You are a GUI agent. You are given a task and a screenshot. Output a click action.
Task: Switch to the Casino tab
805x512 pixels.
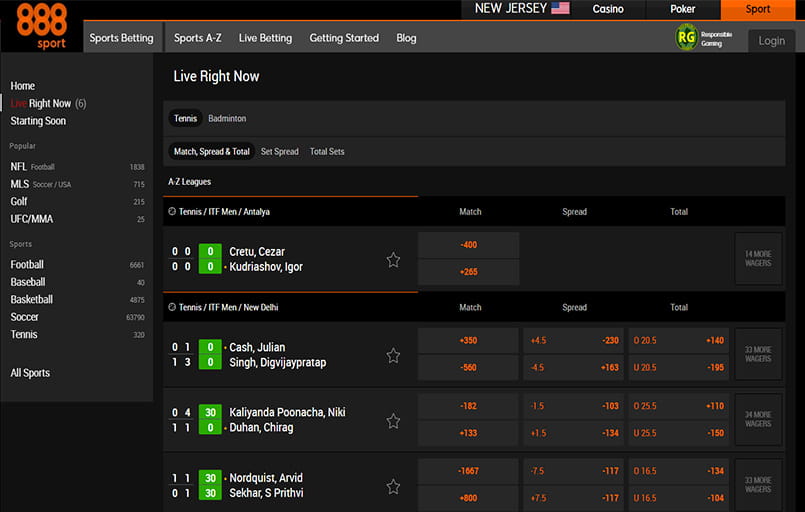point(608,9)
